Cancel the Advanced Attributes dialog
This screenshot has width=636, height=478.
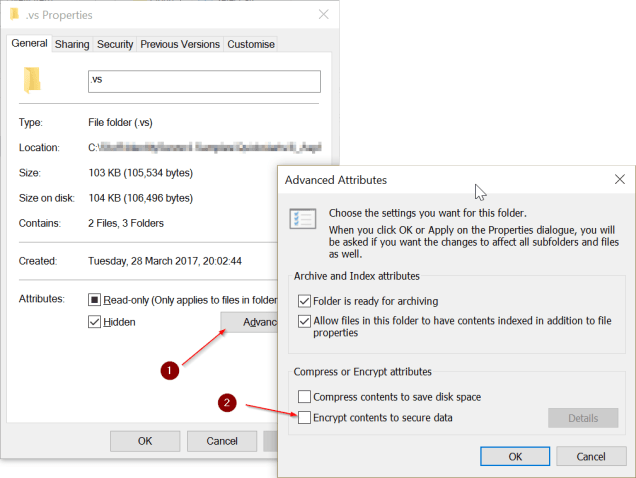tap(591, 456)
